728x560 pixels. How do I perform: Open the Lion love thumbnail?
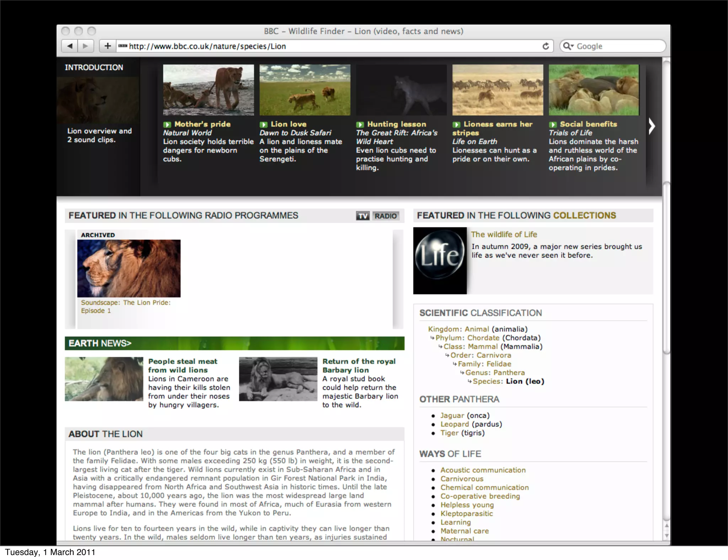(x=305, y=90)
